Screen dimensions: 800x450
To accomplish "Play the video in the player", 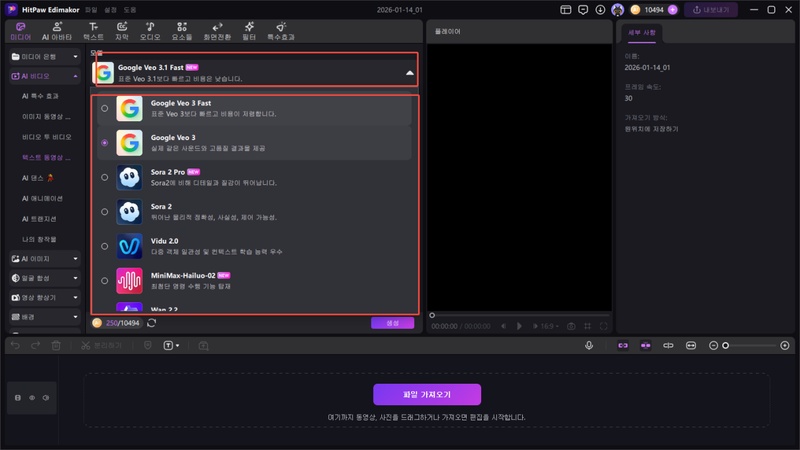I will coord(519,326).
